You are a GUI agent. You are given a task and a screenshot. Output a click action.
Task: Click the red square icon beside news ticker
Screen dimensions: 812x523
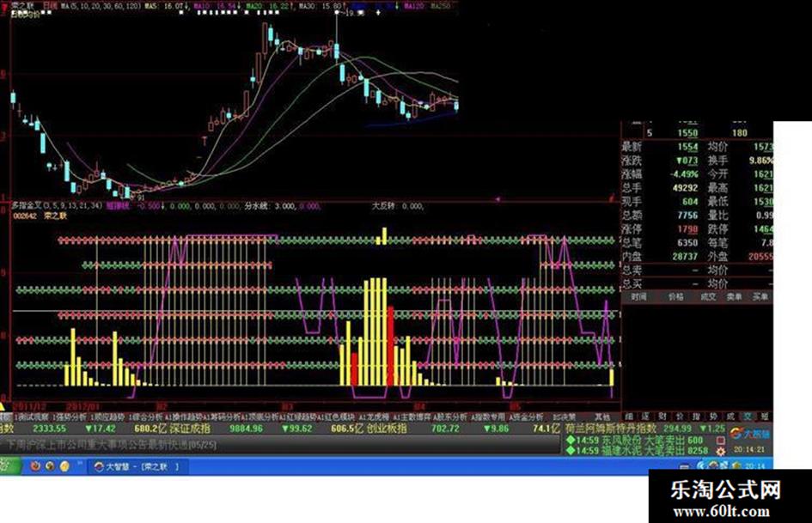[720, 441]
